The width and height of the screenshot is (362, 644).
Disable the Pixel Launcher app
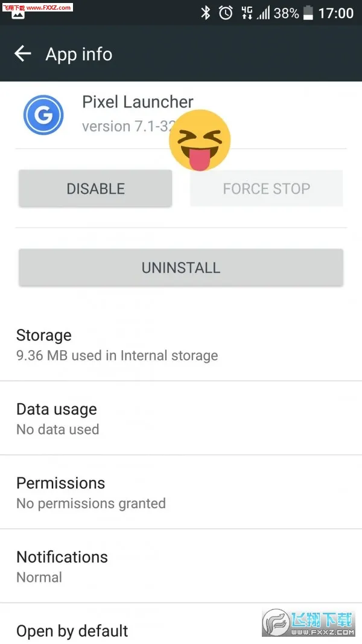point(95,188)
